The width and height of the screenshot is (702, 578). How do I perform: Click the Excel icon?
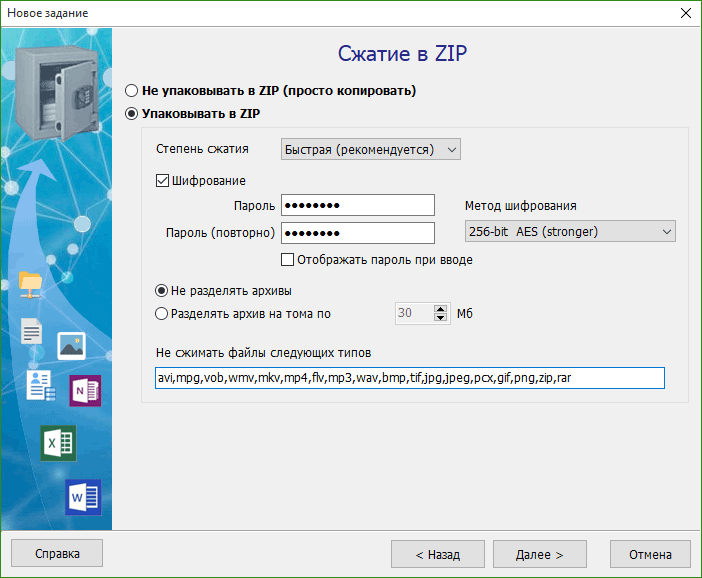[58, 442]
